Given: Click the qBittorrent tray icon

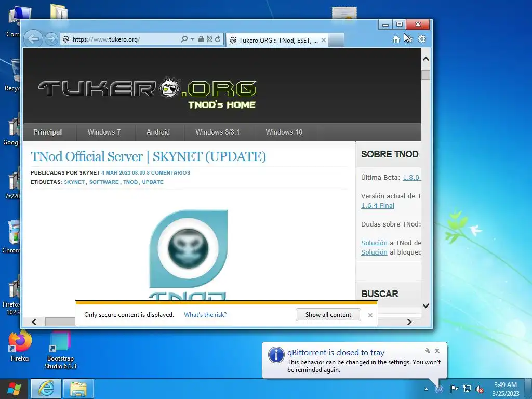Looking at the screenshot, I should 439,389.
